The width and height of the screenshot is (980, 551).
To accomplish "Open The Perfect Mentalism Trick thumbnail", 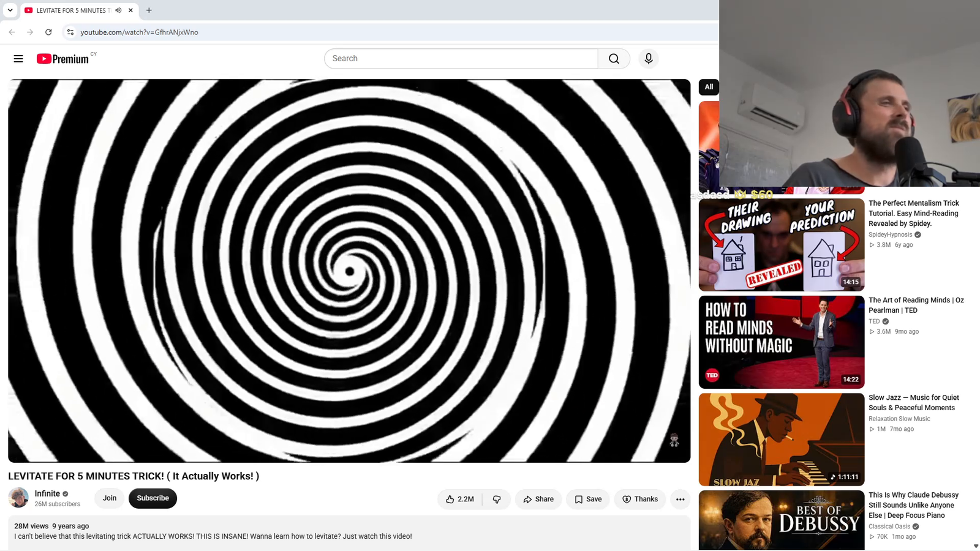I will (782, 244).
